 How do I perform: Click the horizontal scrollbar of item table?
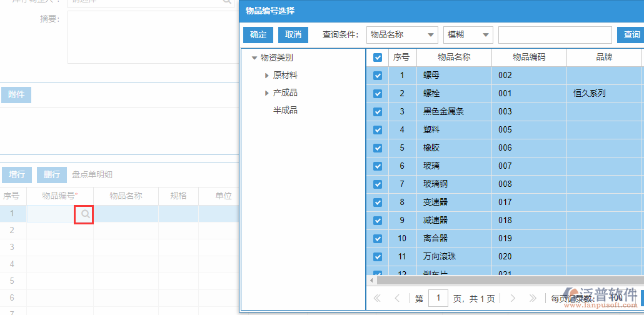tap(500, 281)
